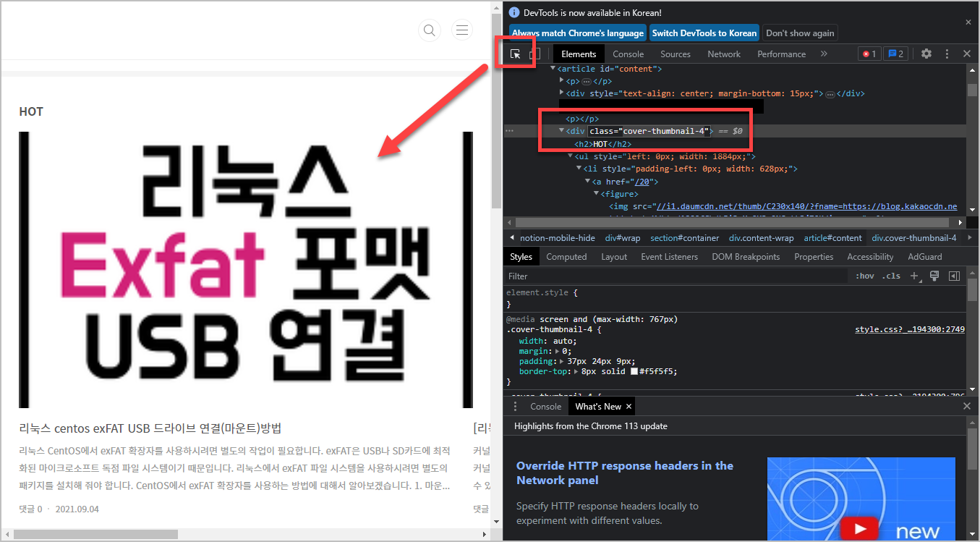Click the ellipsis actions for selected node
The width and height of the screenshot is (980, 542).
pos(509,131)
